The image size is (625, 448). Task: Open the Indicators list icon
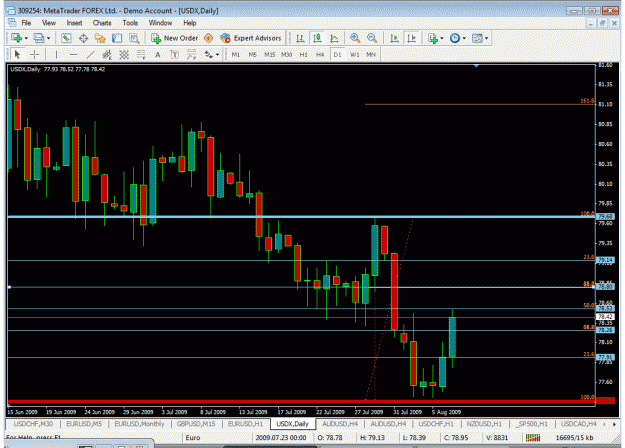(x=433, y=38)
